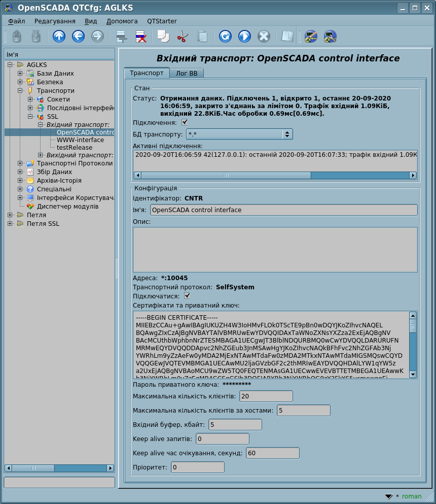Click the Послідовні інтерфейси tree icon
This screenshot has width=436, height=504.
(41, 108)
